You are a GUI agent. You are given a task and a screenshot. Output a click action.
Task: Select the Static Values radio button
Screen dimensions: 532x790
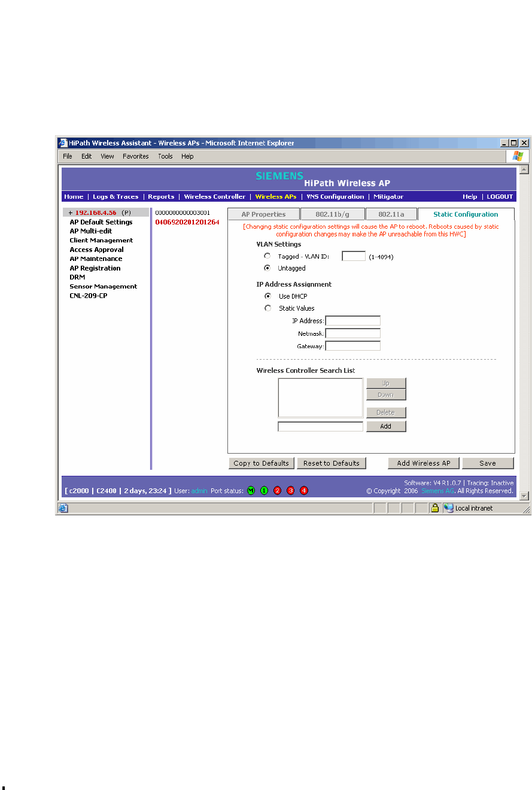[x=267, y=308]
